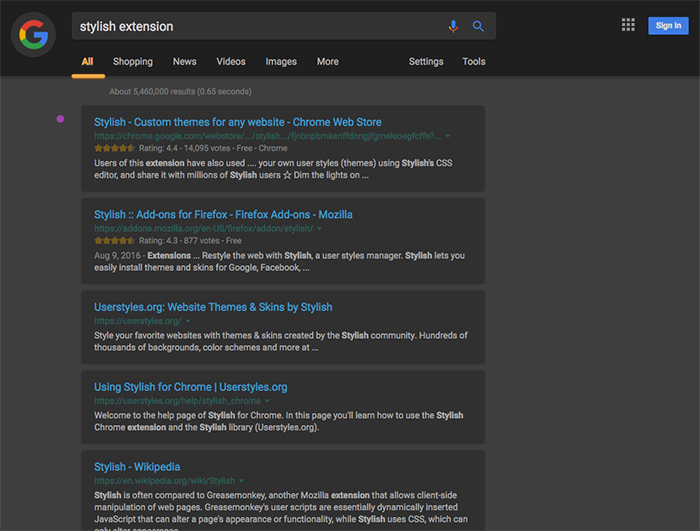Click the 'Aug 9, 2016' date text

pos(117,255)
